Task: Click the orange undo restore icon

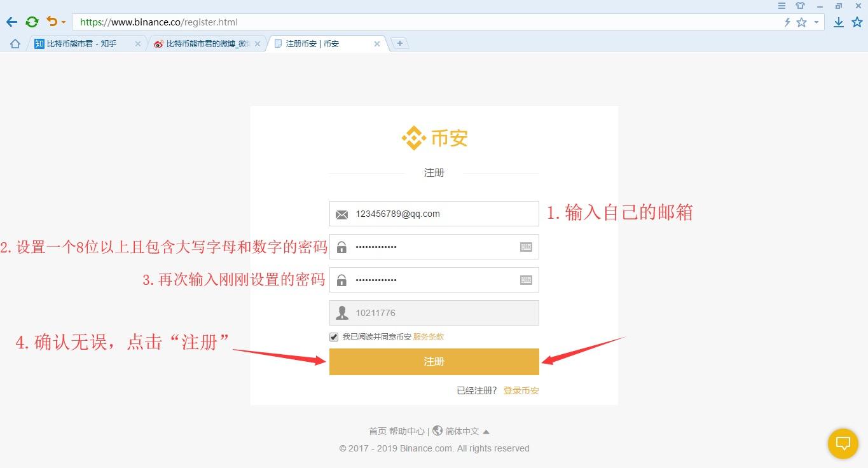Action: point(52,22)
